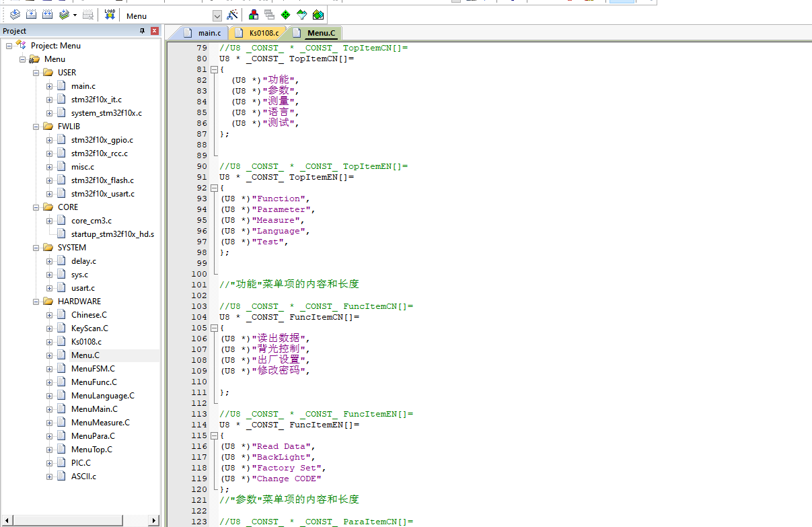The height and width of the screenshot is (527, 812).
Task: Click the Manage Multi-Project Workspace grey icon
Action: pos(269,15)
